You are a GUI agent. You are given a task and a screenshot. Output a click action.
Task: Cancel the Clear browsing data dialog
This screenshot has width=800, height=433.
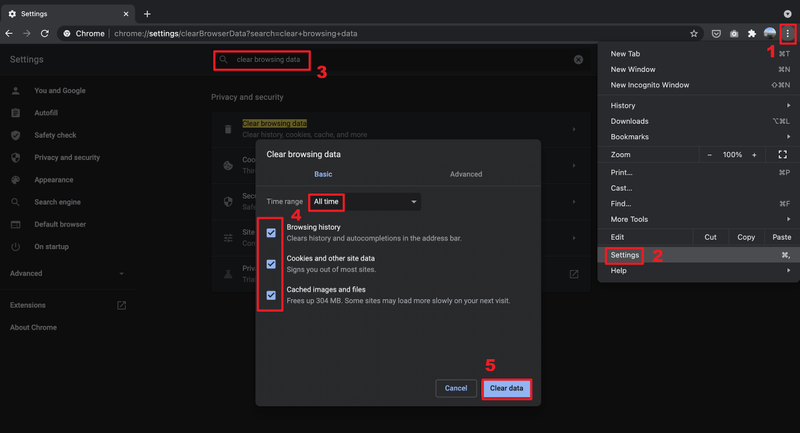click(x=456, y=388)
